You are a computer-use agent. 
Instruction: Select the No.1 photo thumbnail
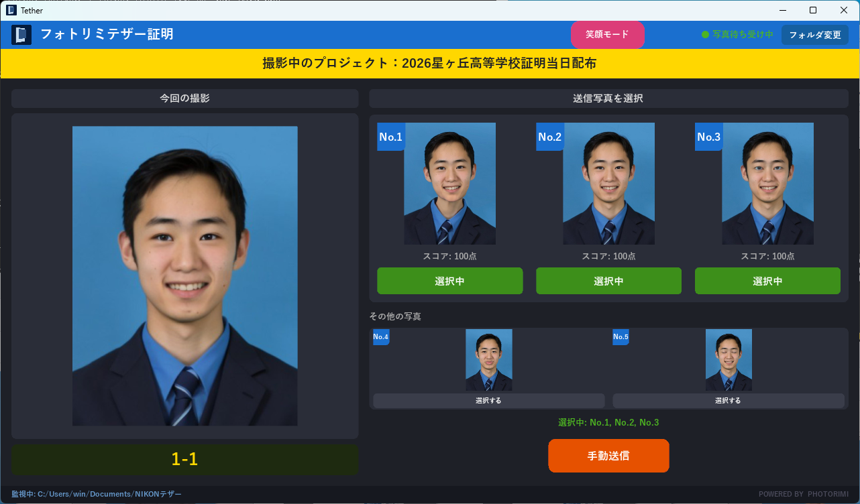449,184
